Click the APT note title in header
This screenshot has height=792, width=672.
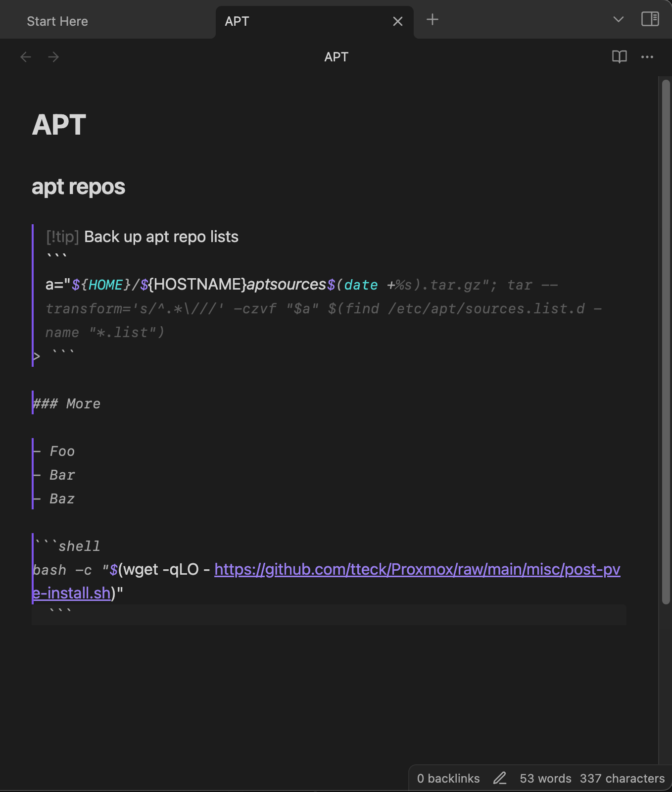tap(336, 57)
